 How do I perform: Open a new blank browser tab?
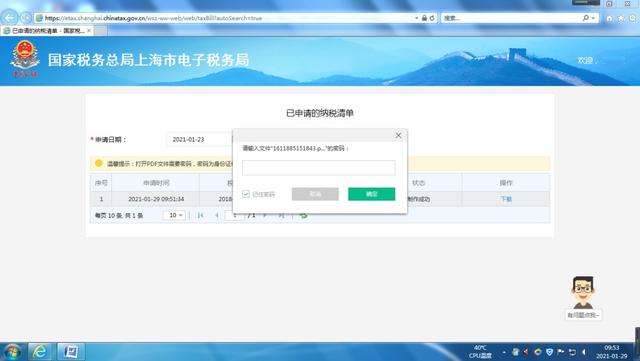(x=101, y=31)
